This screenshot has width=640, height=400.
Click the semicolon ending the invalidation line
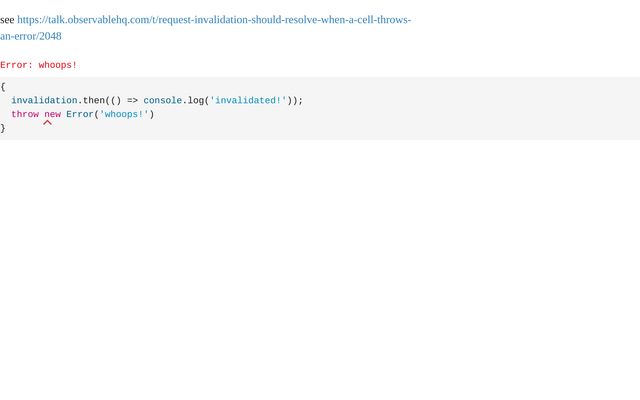click(x=301, y=100)
